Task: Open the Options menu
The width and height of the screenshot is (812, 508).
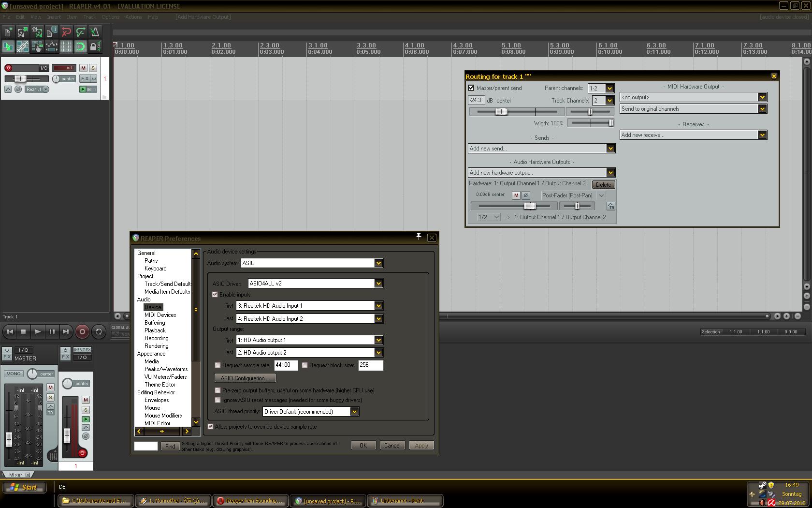Action: (110, 17)
